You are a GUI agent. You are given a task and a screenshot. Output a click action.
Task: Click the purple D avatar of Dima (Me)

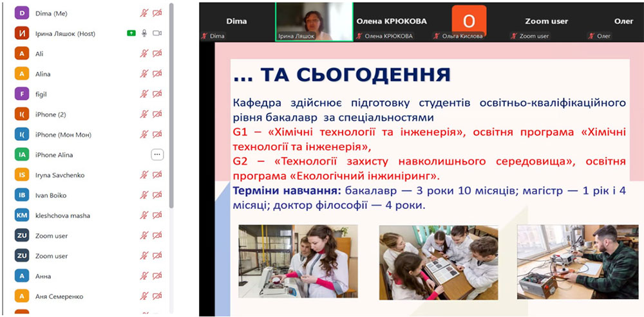click(x=22, y=13)
